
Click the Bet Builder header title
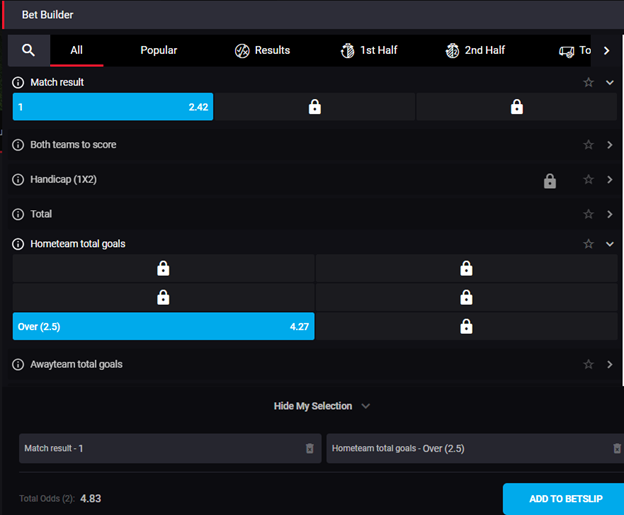click(47, 15)
